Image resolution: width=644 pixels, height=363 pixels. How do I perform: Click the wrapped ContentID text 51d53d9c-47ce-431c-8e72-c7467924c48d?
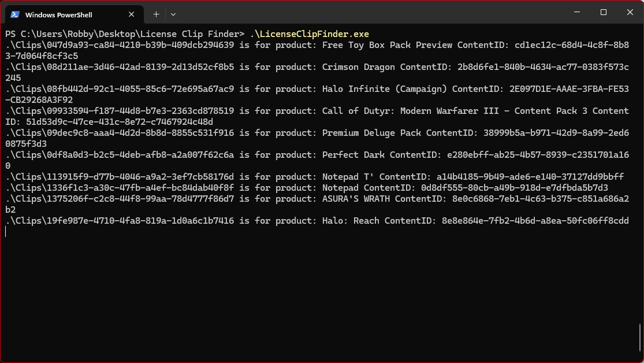120,122
